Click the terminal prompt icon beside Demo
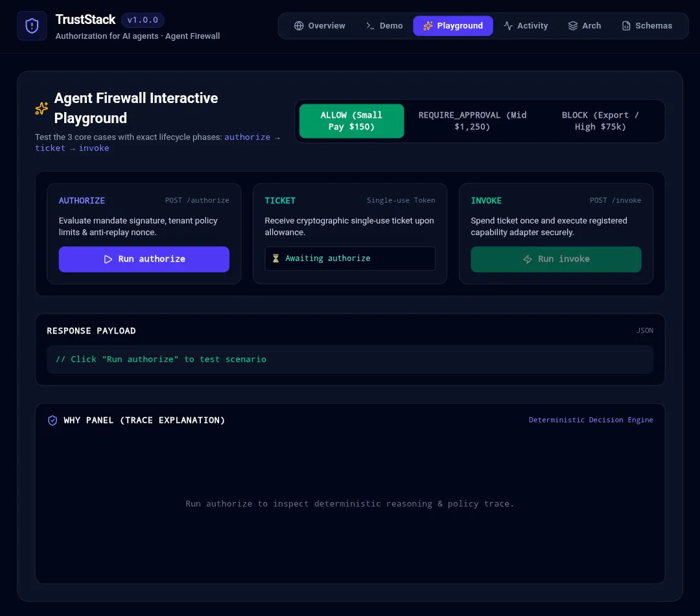This screenshot has width=700, height=616. (370, 26)
